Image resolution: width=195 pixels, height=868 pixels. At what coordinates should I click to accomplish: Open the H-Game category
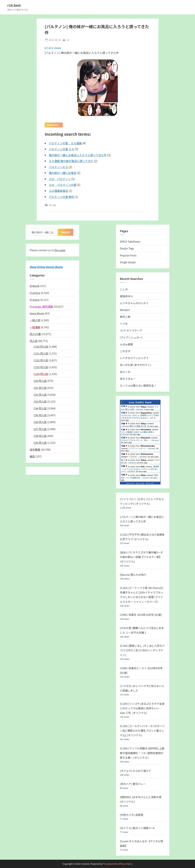(34, 300)
